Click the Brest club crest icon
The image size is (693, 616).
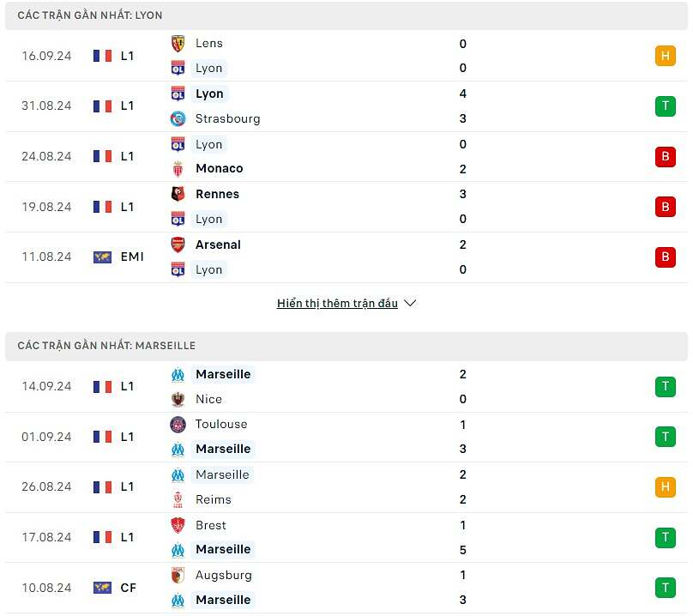click(178, 525)
